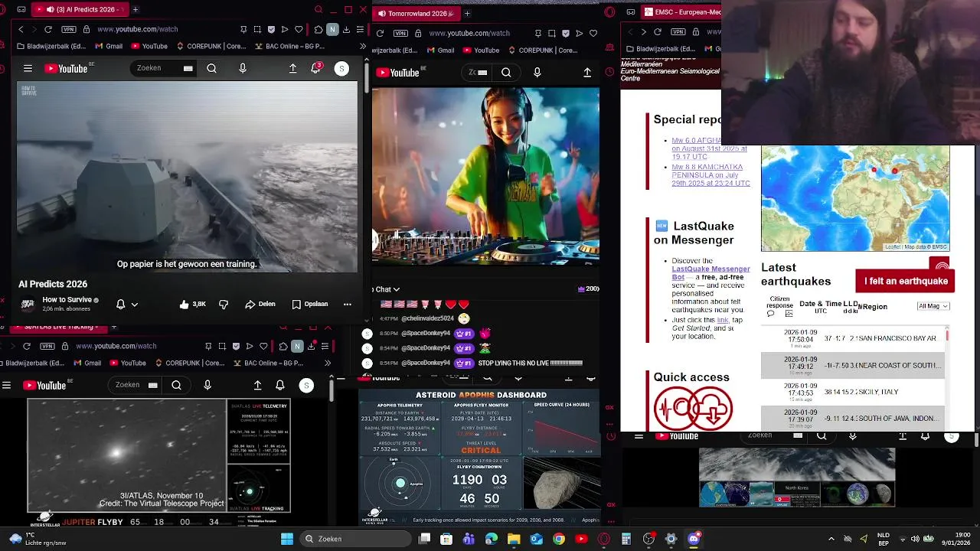Go back in the AI Predicts browser window
Image resolution: width=980 pixels, height=551 pixels.
pyautogui.click(x=21, y=29)
